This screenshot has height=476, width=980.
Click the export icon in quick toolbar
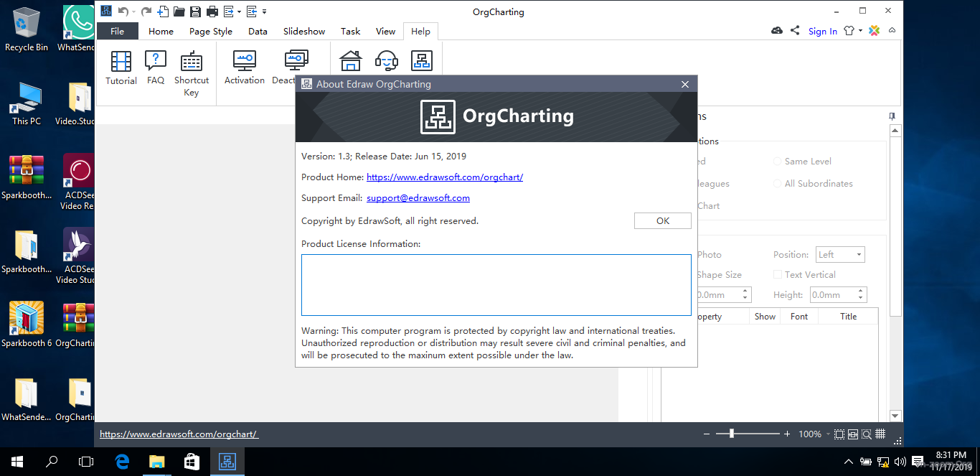tap(228, 11)
